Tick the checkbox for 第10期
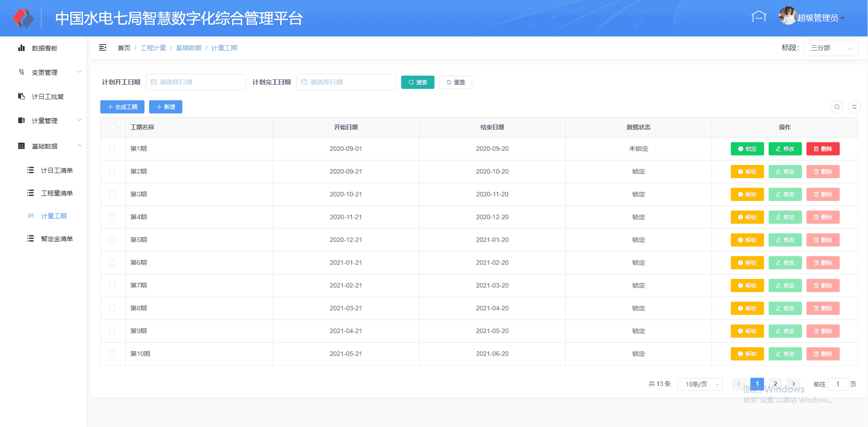This screenshot has width=868, height=427. point(112,354)
